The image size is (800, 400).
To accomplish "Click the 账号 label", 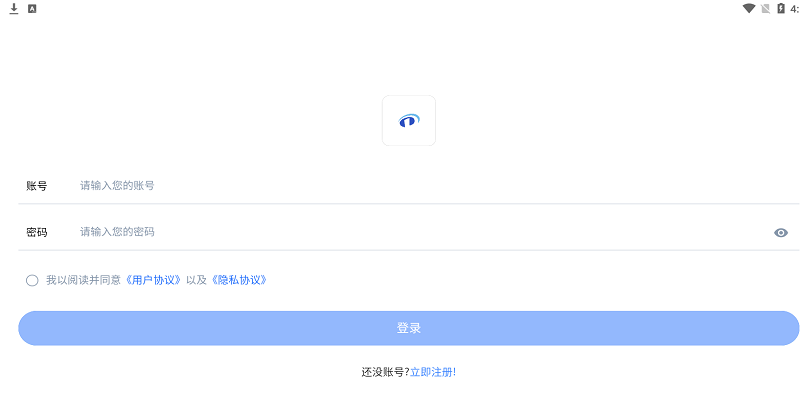I will coord(37,186).
